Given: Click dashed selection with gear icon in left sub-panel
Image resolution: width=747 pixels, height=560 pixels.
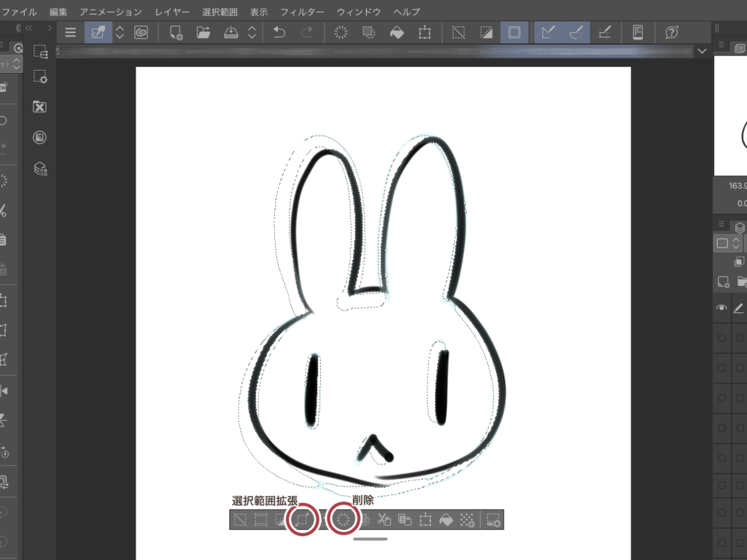Looking at the screenshot, I should [40, 77].
